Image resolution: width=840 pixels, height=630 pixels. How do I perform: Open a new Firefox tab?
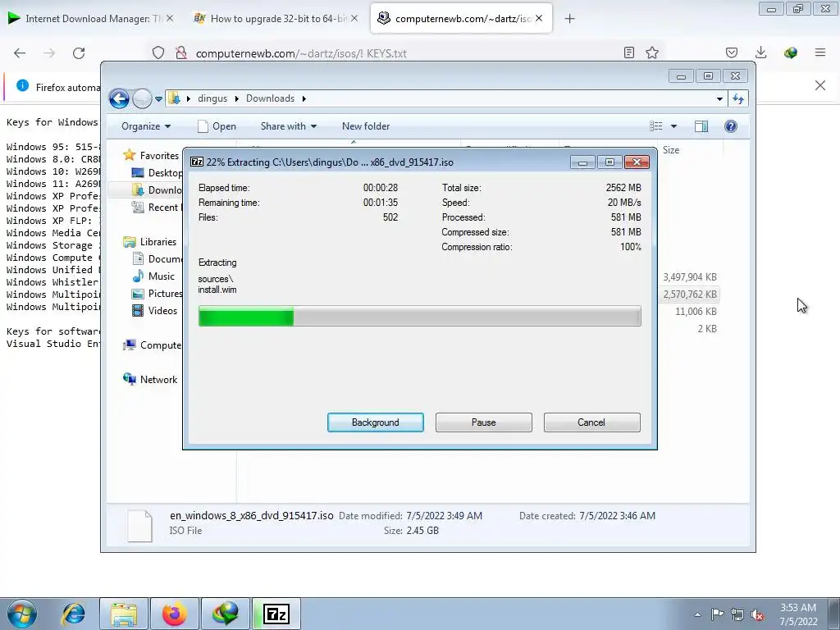[x=569, y=19]
